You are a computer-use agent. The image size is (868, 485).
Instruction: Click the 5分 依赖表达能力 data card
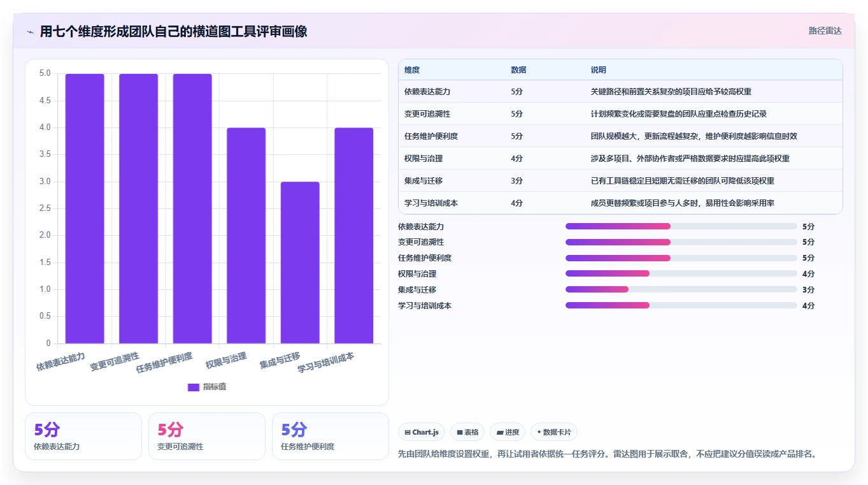click(83, 436)
